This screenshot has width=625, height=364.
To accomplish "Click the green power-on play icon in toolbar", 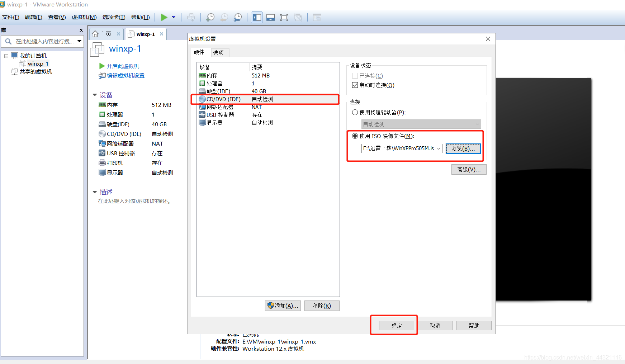I will (164, 17).
